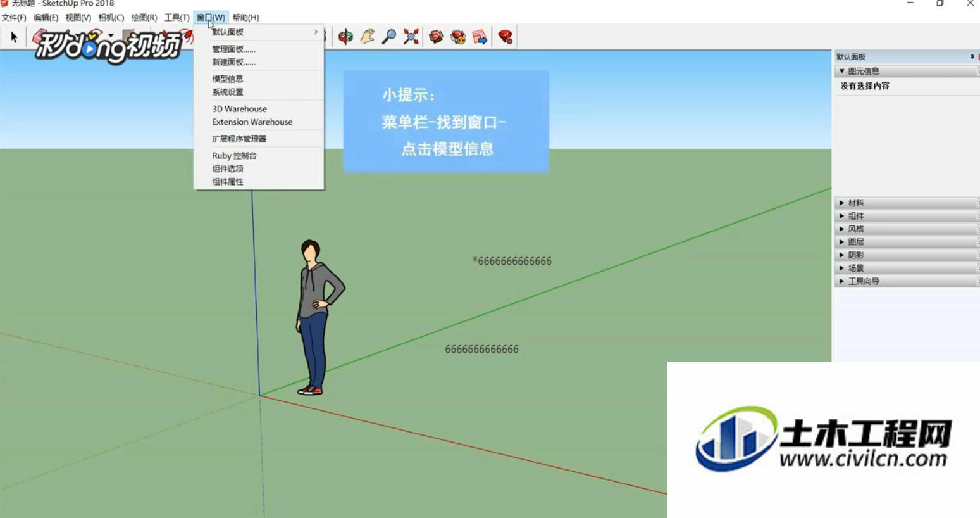The height and width of the screenshot is (518, 980).
Task: Click 系统设置 menu entry
Action: [x=259, y=92]
